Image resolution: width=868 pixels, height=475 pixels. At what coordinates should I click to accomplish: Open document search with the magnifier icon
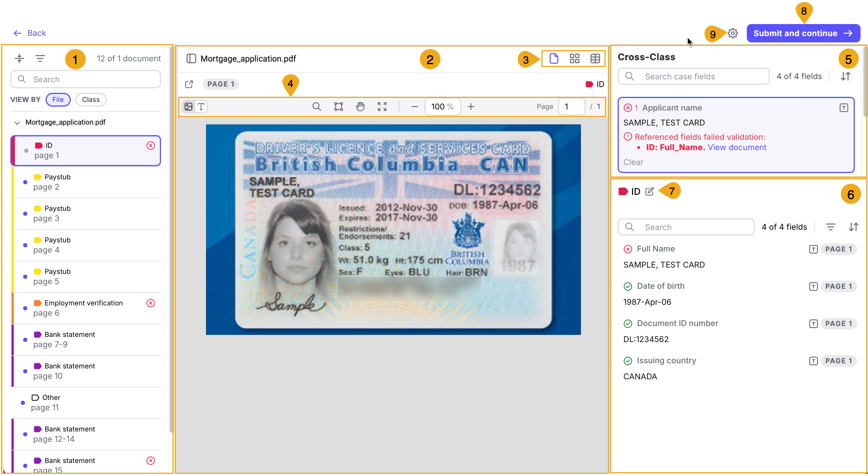click(316, 107)
